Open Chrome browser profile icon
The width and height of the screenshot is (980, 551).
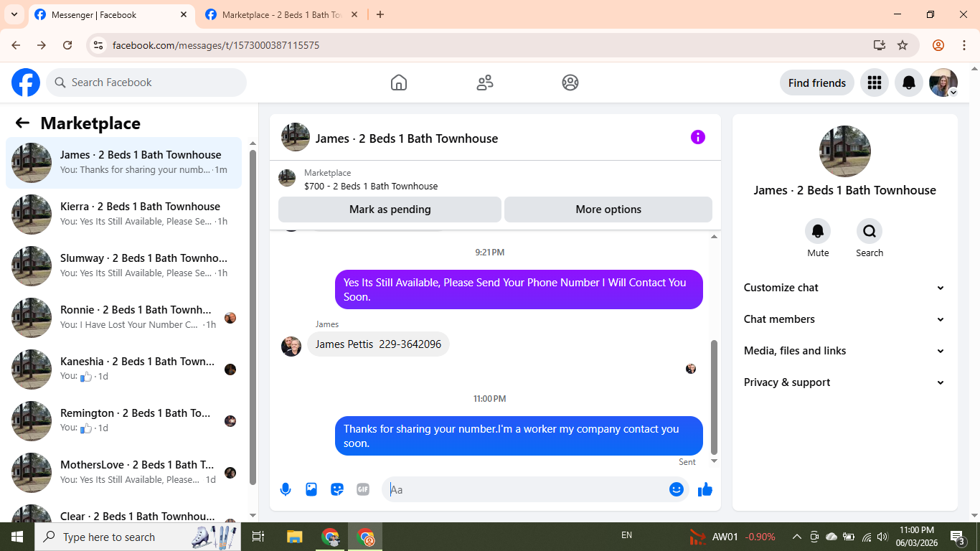pyautogui.click(x=938, y=45)
